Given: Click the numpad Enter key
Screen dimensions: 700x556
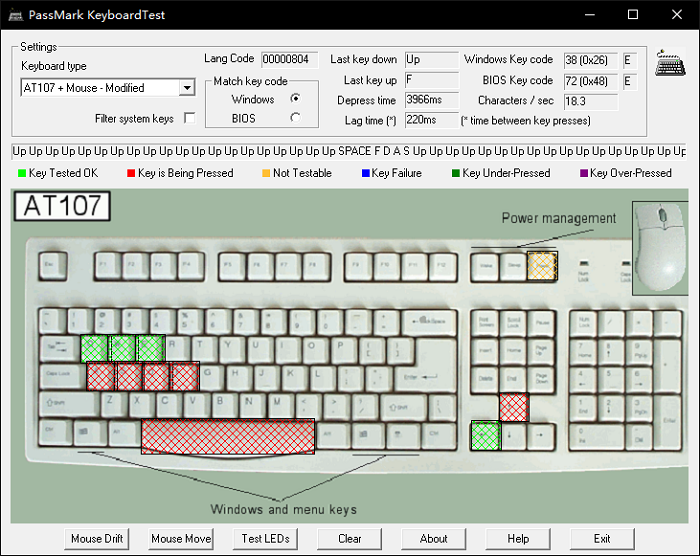Looking at the screenshot, I should point(669,421).
